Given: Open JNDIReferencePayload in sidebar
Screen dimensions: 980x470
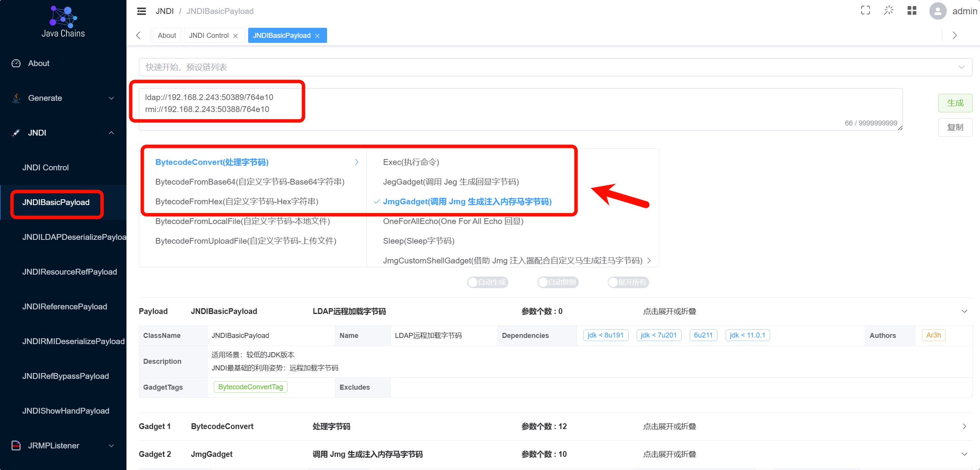Looking at the screenshot, I should click(65, 307).
